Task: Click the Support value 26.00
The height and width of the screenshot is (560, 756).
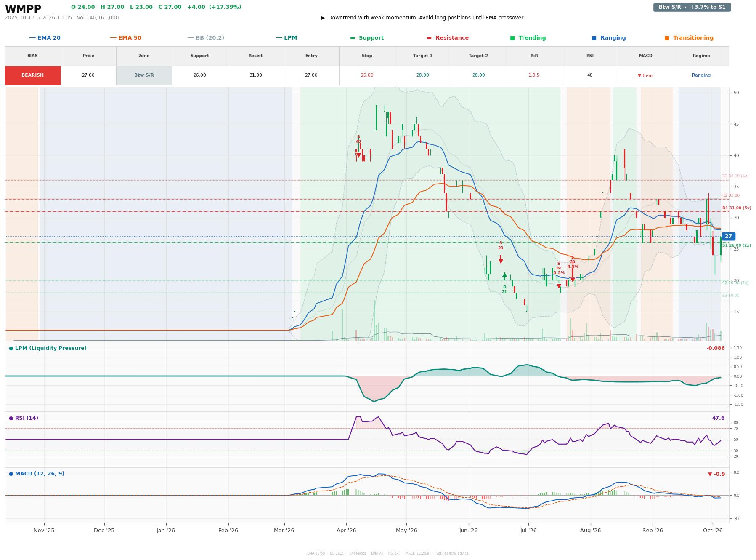Action: [x=200, y=75]
